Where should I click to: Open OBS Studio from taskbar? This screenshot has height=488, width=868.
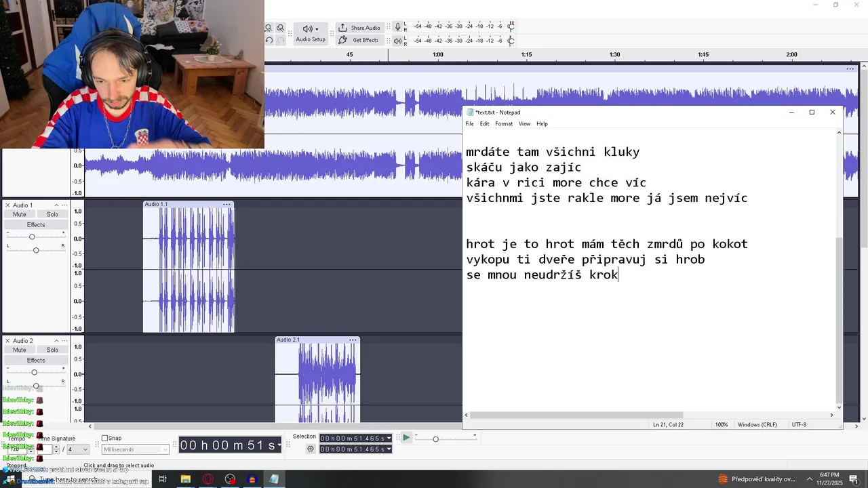(230, 479)
